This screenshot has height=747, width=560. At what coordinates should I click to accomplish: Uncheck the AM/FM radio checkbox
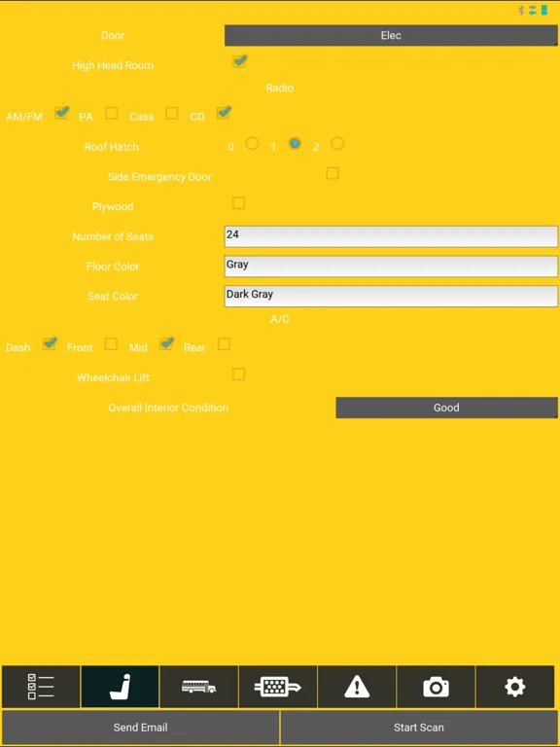(61, 113)
